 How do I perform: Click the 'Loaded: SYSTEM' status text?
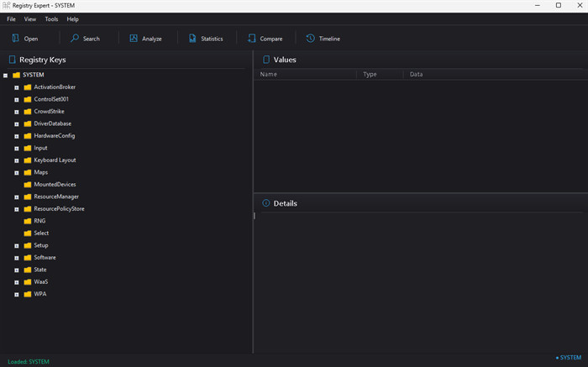tap(29, 362)
